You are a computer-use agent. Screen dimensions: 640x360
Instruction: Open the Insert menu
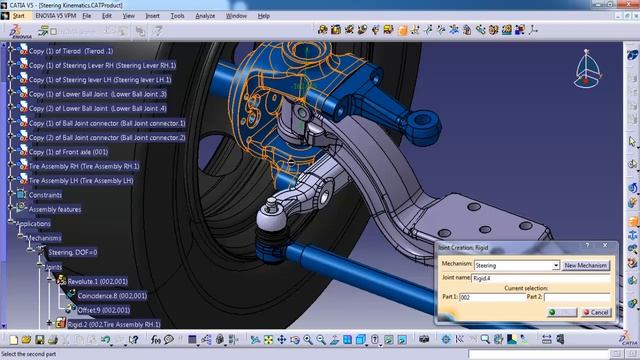152,16
